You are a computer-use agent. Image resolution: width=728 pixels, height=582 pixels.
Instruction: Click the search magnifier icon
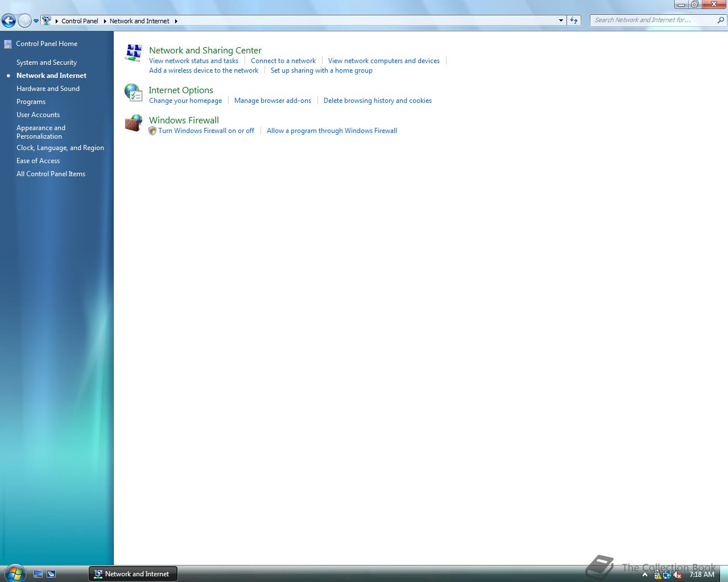click(721, 20)
